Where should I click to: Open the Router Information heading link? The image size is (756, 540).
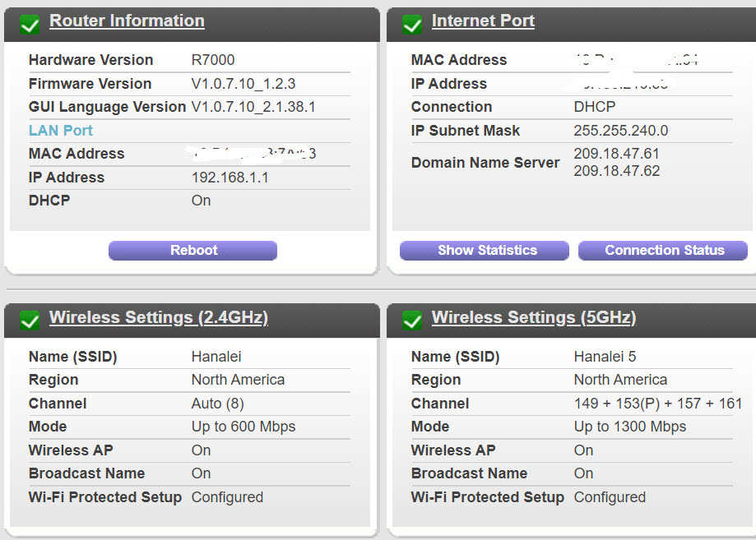(x=127, y=21)
